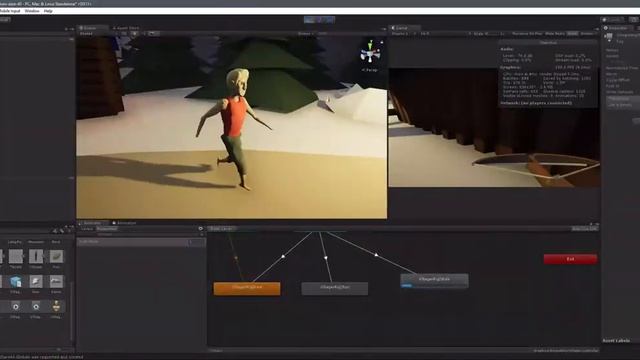Toggle scene audio in the Scene toolbar

(x=143, y=33)
